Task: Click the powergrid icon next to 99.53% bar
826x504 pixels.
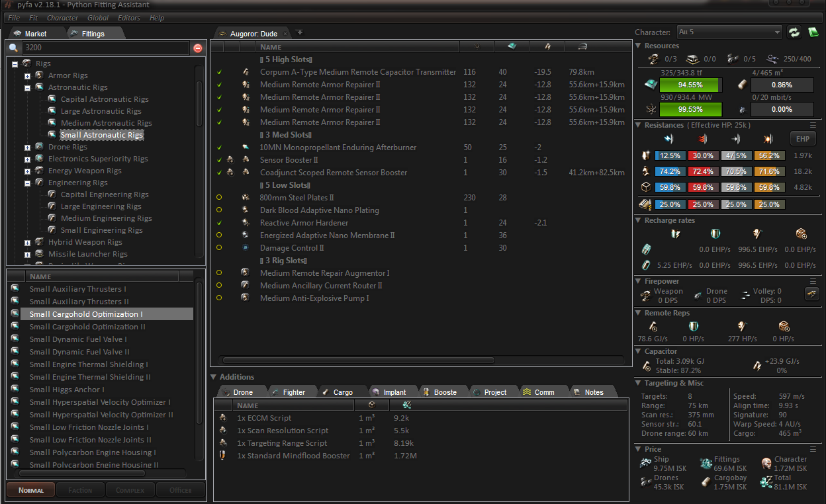Action: point(653,108)
